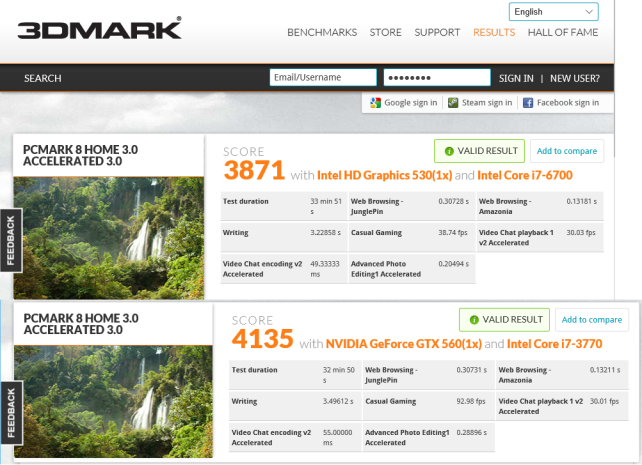Screen dimensions: 642x465
Task: Click the 3DMARK logo
Action: 99,28
